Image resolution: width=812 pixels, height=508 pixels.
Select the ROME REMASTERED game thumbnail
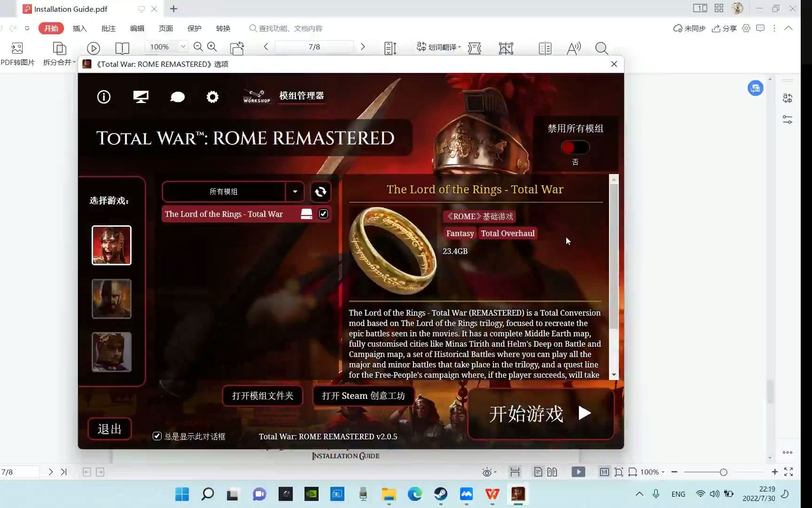pyautogui.click(x=111, y=245)
